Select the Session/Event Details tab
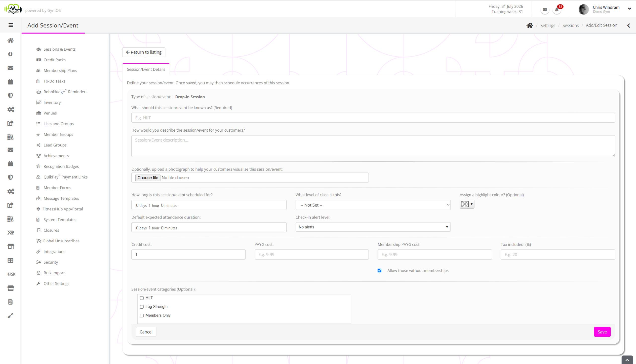Viewport: 636px width, 364px height. point(146,69)
